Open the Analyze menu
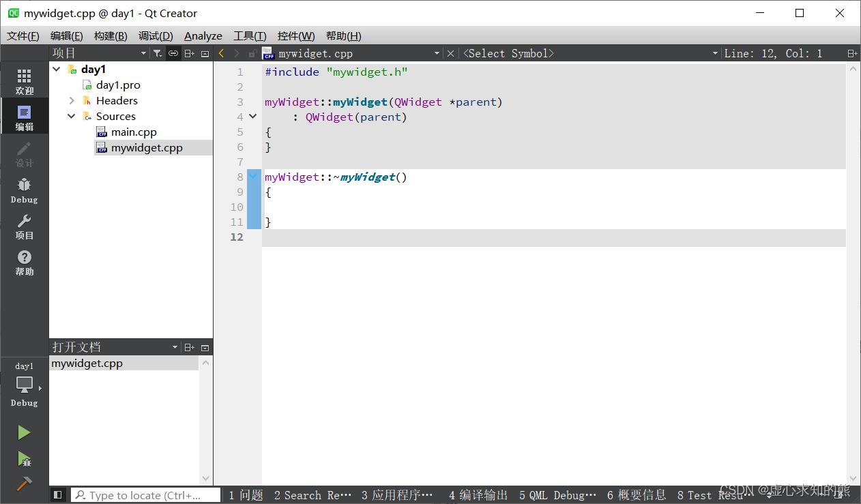Viewport: 861px width, 504px height. coord(203,36)
